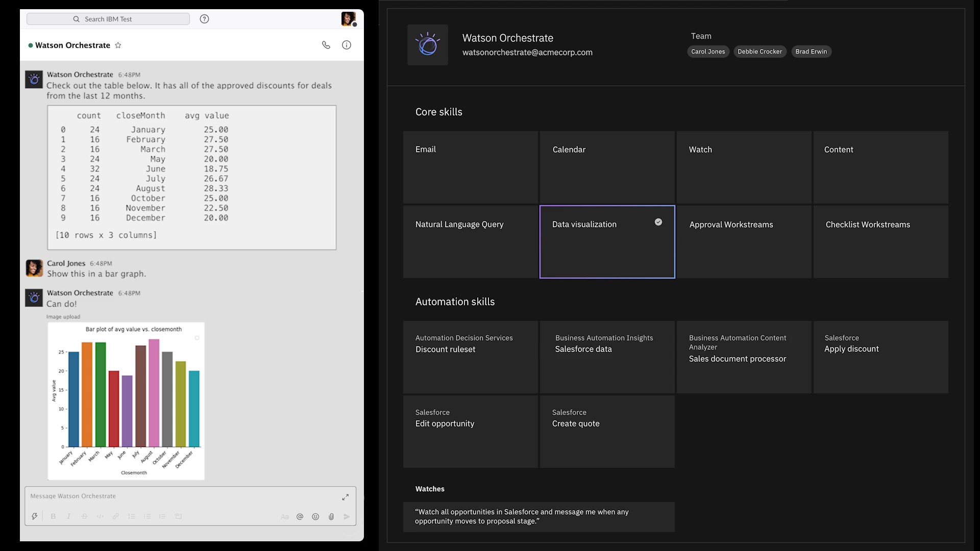Open the help question mark icon
980x551 pixels.
[x=204, y=19]
